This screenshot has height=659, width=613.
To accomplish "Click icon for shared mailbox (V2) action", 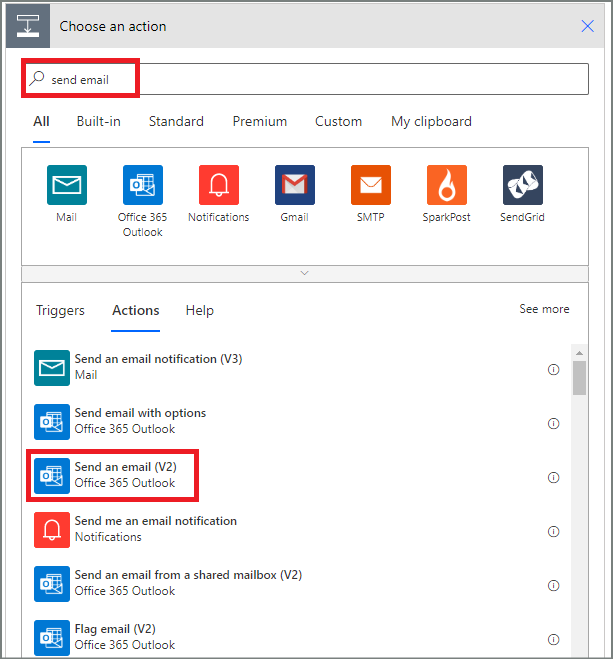I will (x=52, y=584).
